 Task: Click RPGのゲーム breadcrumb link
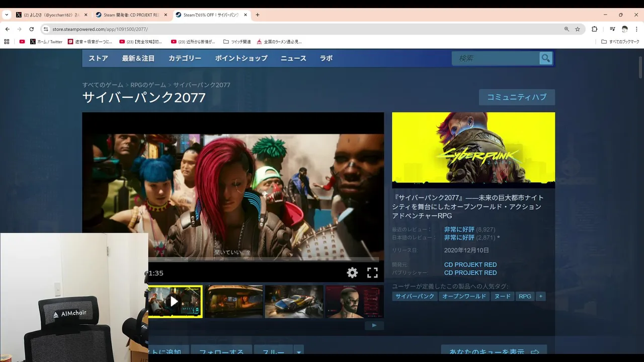(x=148, y=85)
